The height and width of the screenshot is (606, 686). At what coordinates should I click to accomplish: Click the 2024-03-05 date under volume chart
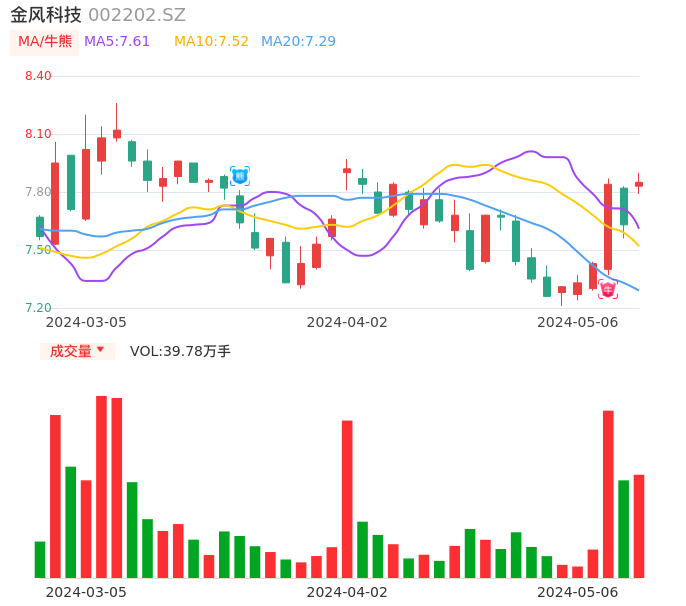86,592
